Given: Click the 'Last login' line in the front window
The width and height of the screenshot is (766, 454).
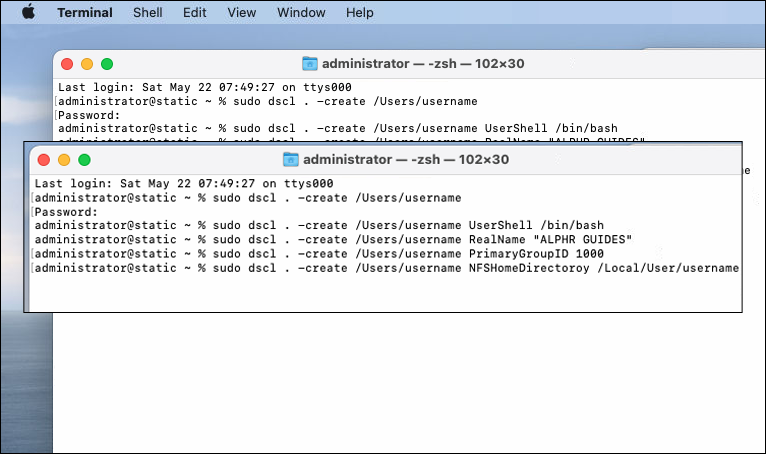Looking at the screenshot, I should coord(184,184).
